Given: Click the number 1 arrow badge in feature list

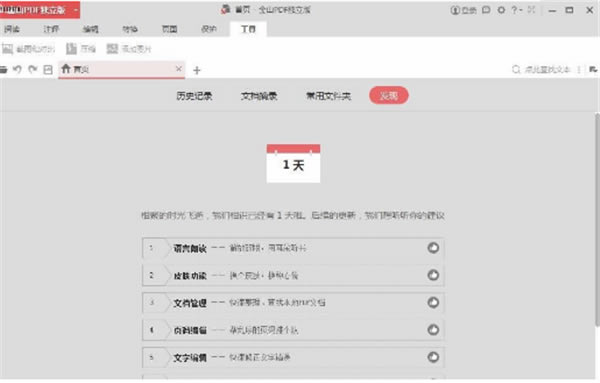Looking at the screenshot, I should click(x=156, y=248).
